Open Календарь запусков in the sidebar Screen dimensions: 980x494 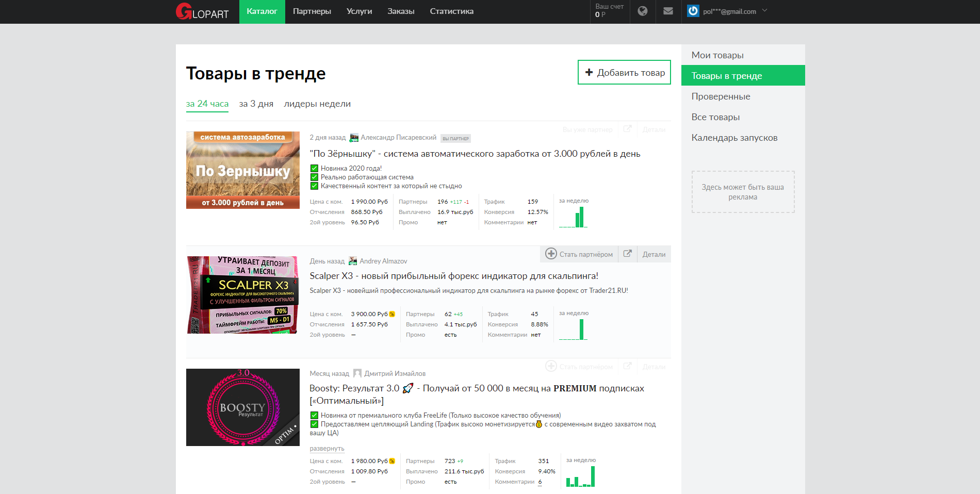point(743,138)
